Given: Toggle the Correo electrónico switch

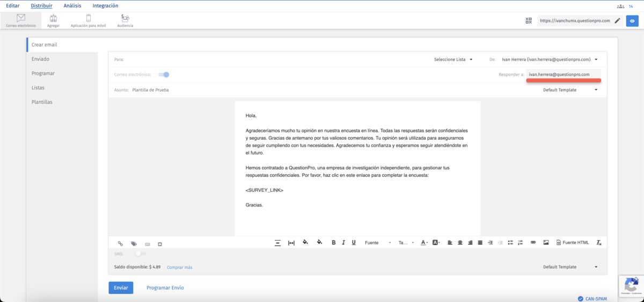Looking at the screenshot, I should click(164, 74).
